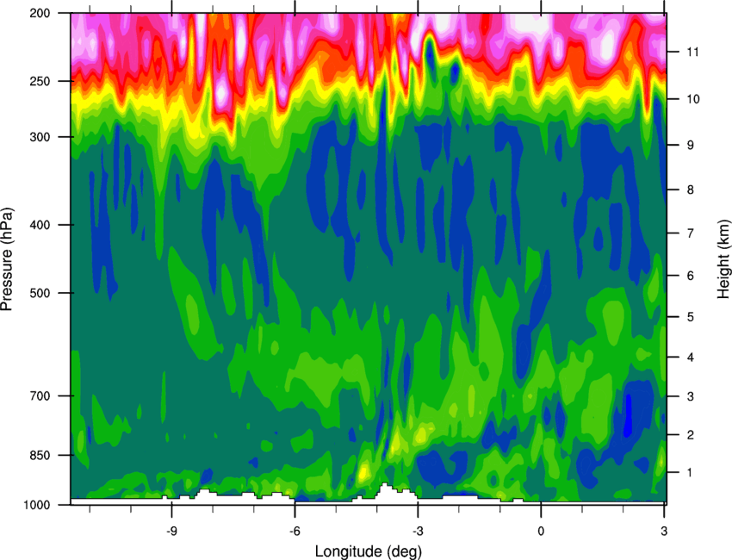The image size is (732, 560).
Task: Click the 'Height (km)' axis title
Action: (x=723, y=259)
